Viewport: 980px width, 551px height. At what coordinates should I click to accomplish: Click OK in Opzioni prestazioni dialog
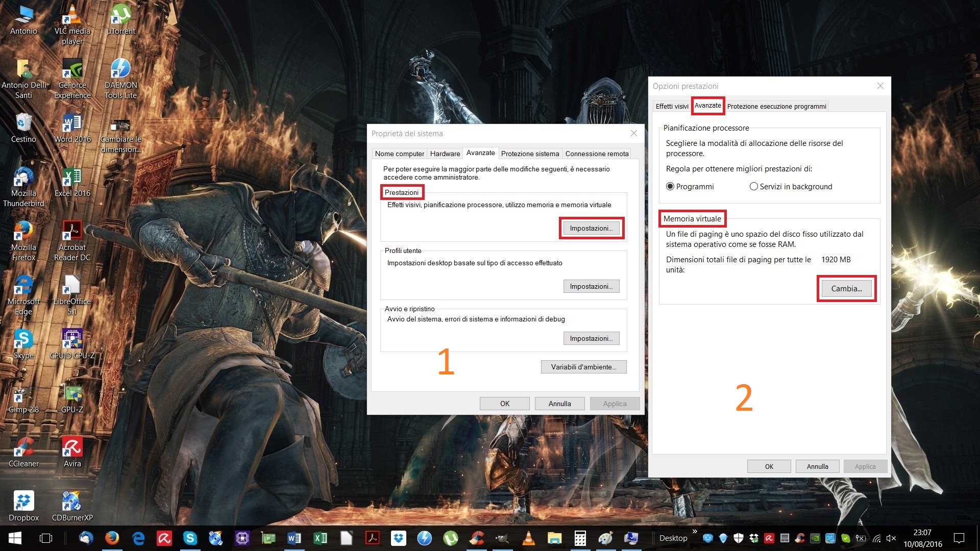click(x=769, y=466)
